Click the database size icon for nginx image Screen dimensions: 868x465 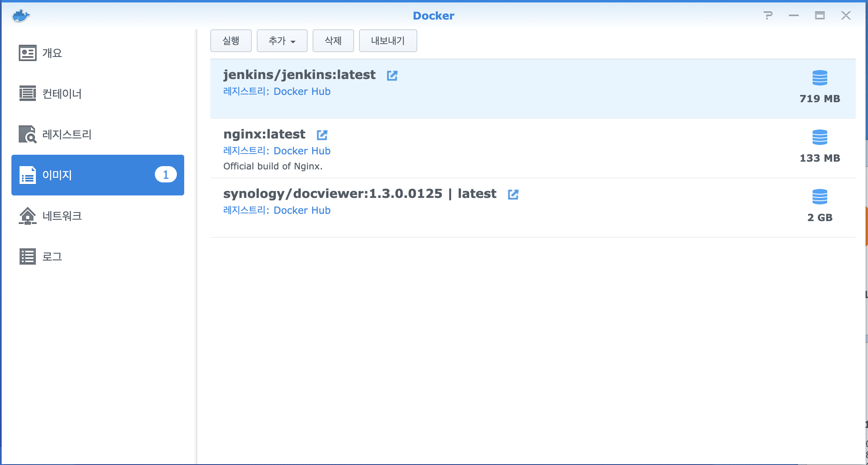pyautogui.click(x=820, y=137)
